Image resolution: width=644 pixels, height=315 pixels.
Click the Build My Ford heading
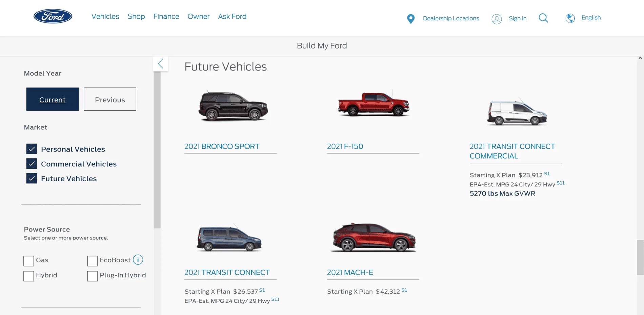tap(322, 46)
